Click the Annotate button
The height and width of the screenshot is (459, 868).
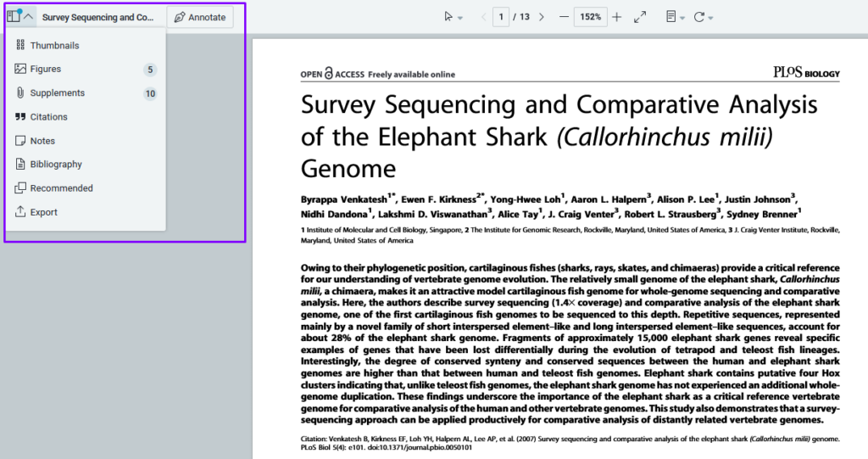[200, 17]
